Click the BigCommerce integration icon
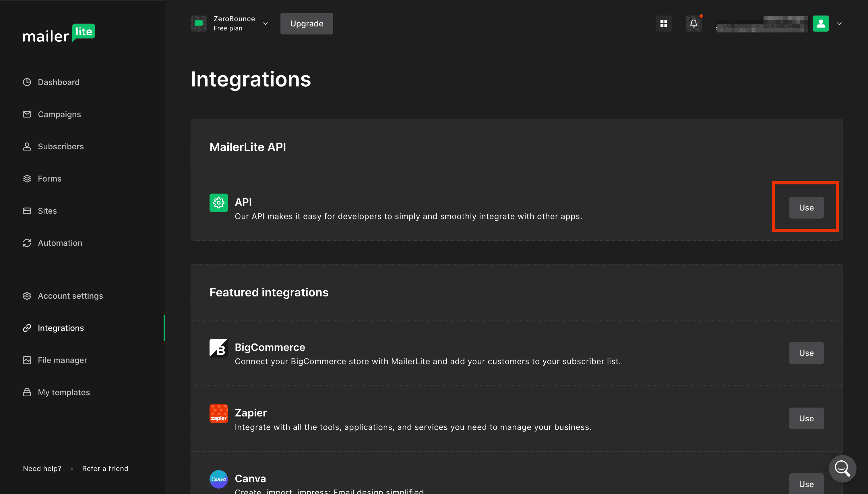The height and width of the screenshot is (494, 868). coord(219,348)
